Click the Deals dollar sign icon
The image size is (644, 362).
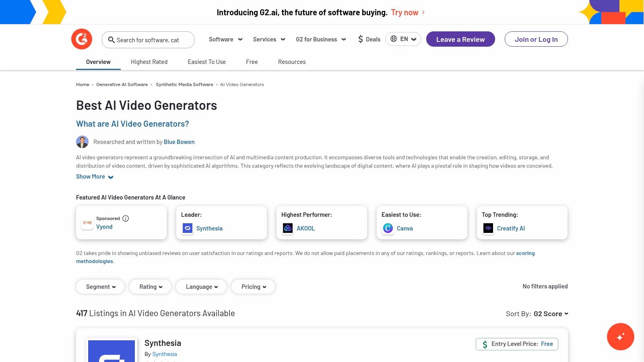point(361,39)
